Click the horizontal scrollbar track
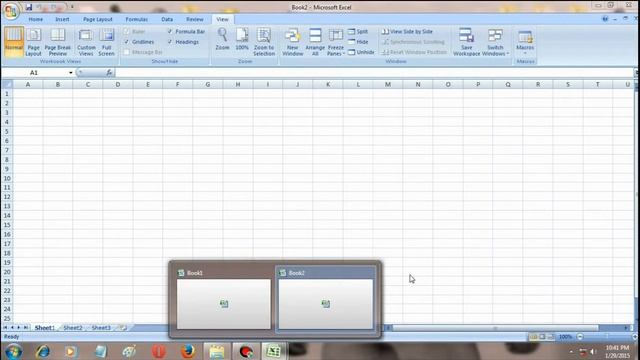This screenshot has height=360, width=640. 495,327
